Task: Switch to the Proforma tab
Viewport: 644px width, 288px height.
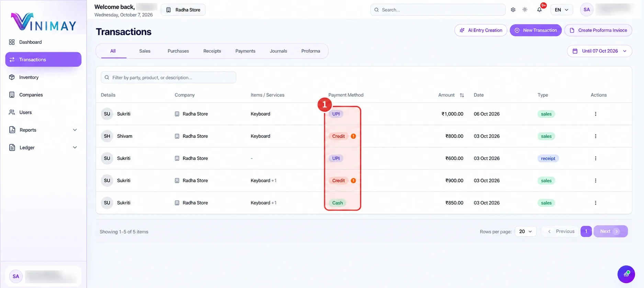Action: [310, 51]
